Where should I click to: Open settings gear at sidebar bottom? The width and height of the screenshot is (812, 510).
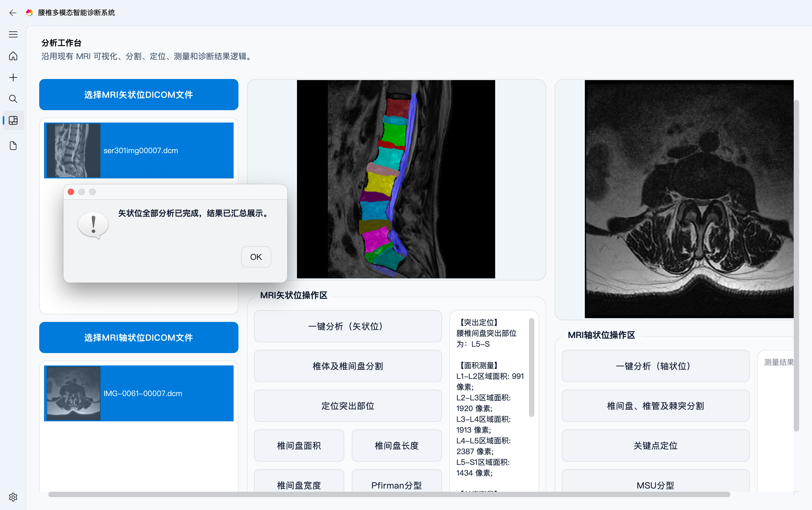(x=13, y=497)
